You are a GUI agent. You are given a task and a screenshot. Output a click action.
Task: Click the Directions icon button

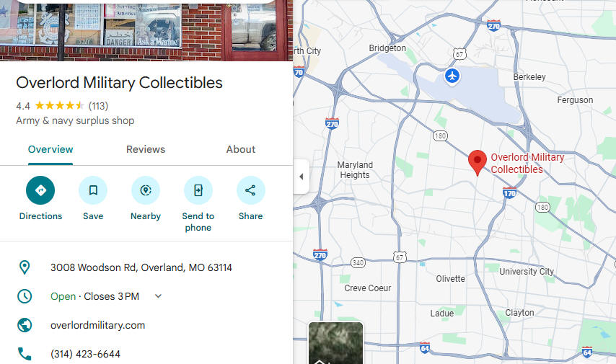(40, 190)
